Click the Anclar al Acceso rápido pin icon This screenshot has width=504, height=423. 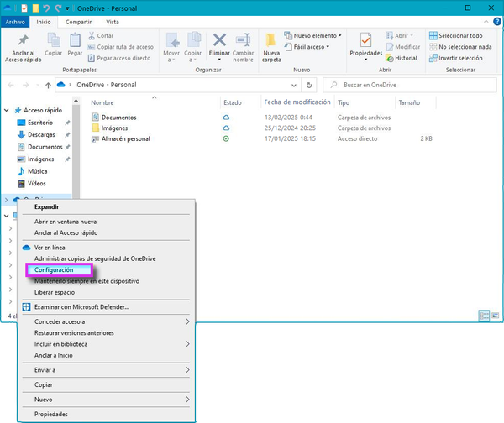pyautogui.click(x=24, y=40)
